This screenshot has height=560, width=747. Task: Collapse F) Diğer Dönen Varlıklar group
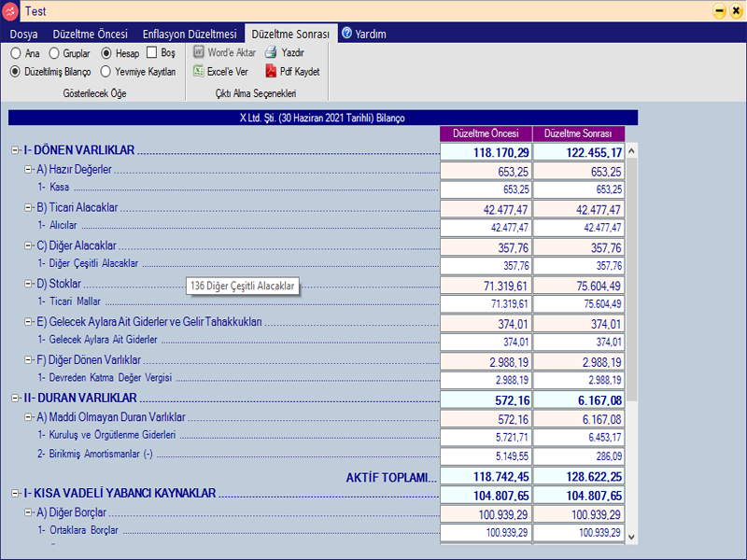28,360
